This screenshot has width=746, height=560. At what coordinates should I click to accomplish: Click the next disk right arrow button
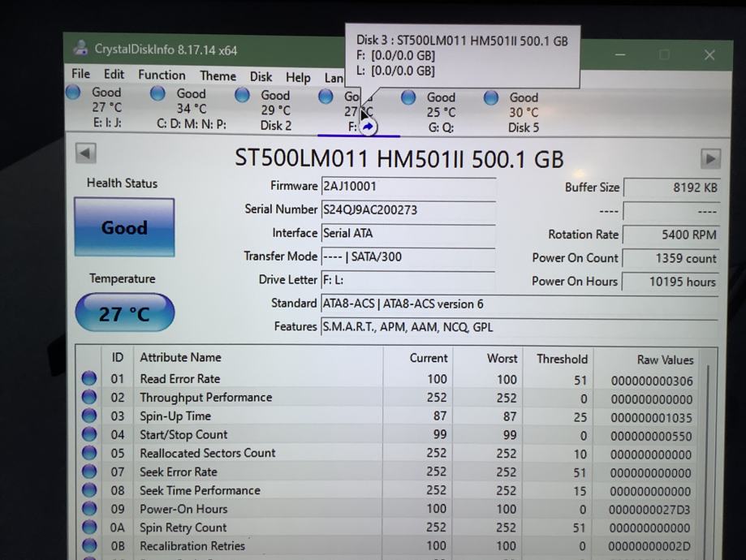pyautogui.click(x=709, y=158)
